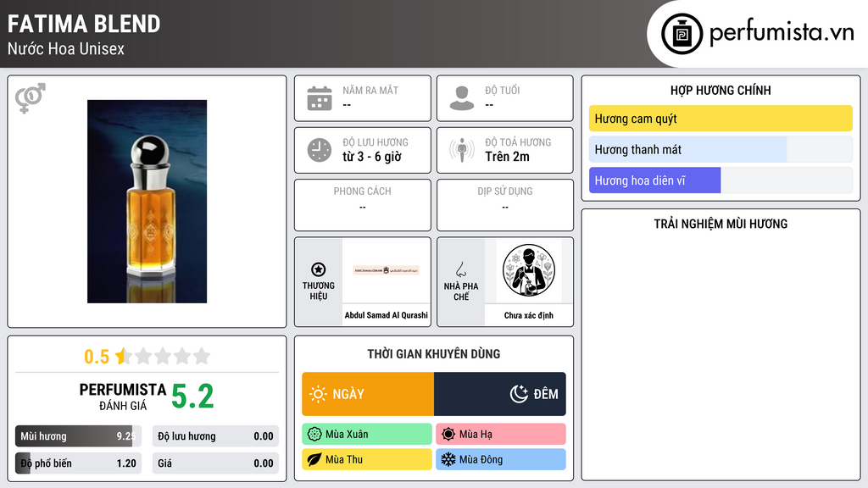Click the nose icon above Nhà pha chế

[460, 269]
